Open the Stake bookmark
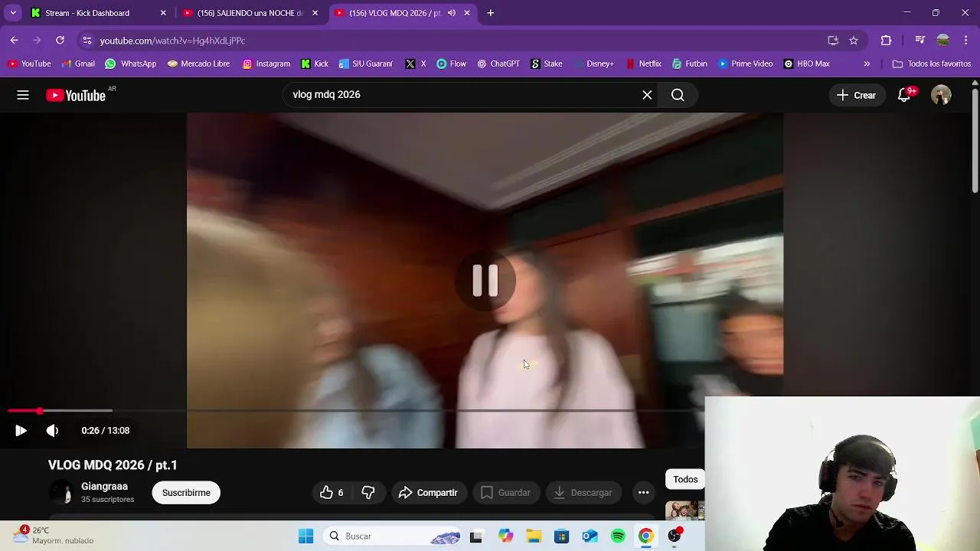 547,64
